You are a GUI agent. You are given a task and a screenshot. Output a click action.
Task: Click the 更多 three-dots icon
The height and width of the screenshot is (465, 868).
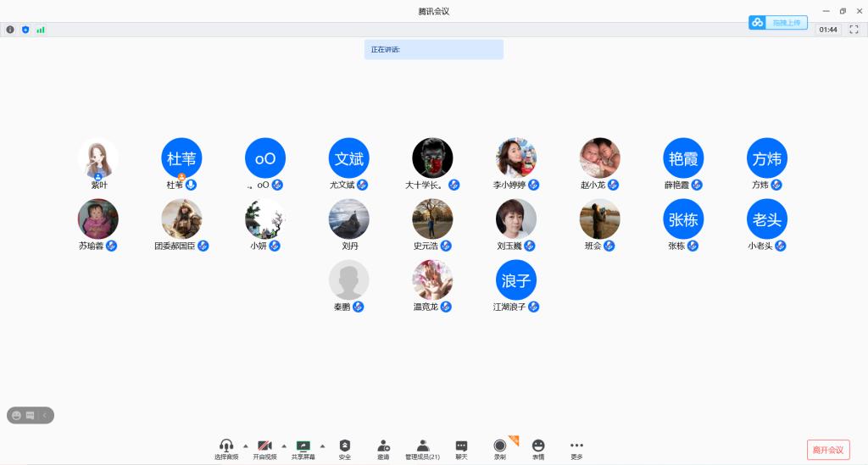(576, 446)
